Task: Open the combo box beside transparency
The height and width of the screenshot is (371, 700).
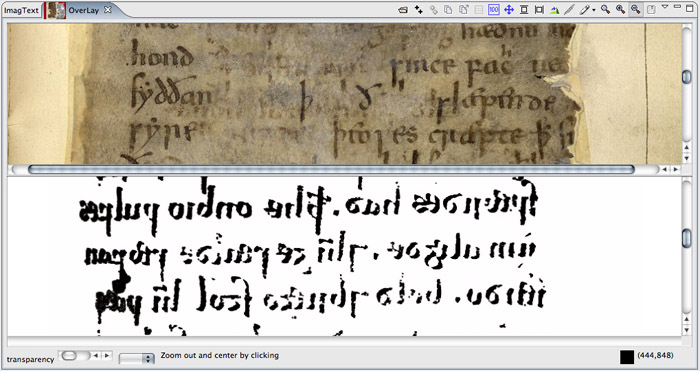Action: point(136,358)
